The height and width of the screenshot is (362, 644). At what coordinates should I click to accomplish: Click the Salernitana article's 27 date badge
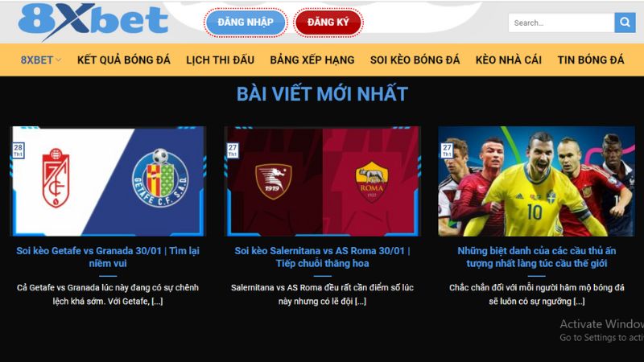233,150
